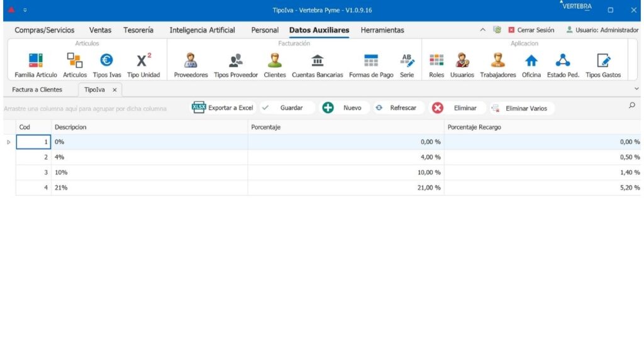Open the Proveedores icon

(x=191, y=65)
